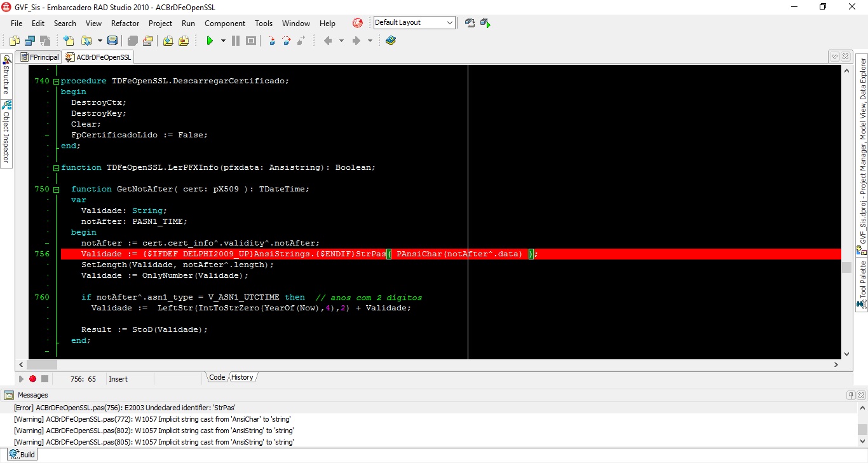Screen dimensions: 868x463
Task: Click the Step Over debug icon
Action: 287,41
